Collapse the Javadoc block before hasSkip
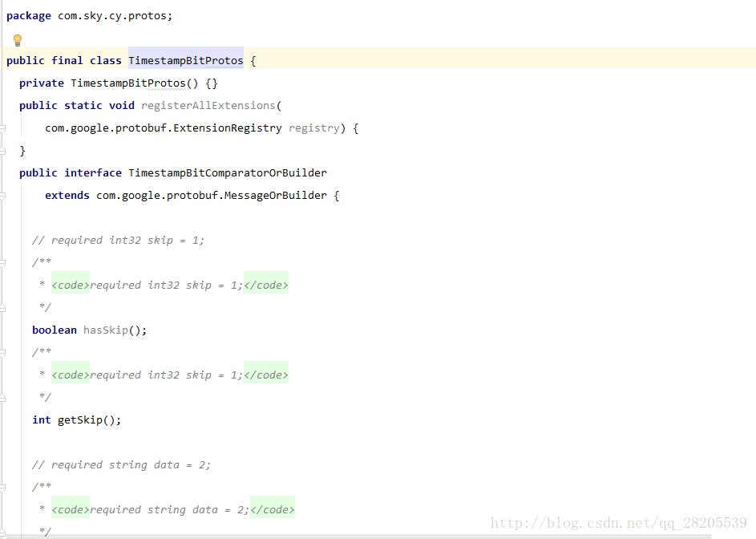 pos(2,263)
